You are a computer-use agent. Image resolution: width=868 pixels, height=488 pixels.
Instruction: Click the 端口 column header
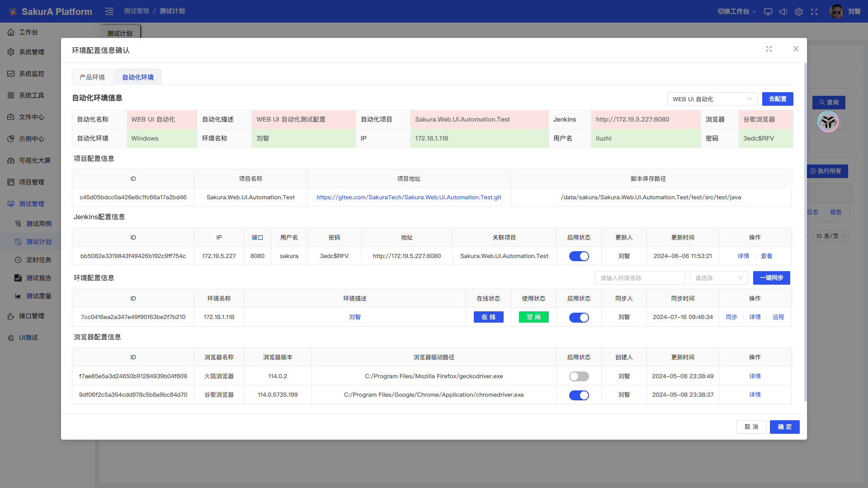pos(257,238)
